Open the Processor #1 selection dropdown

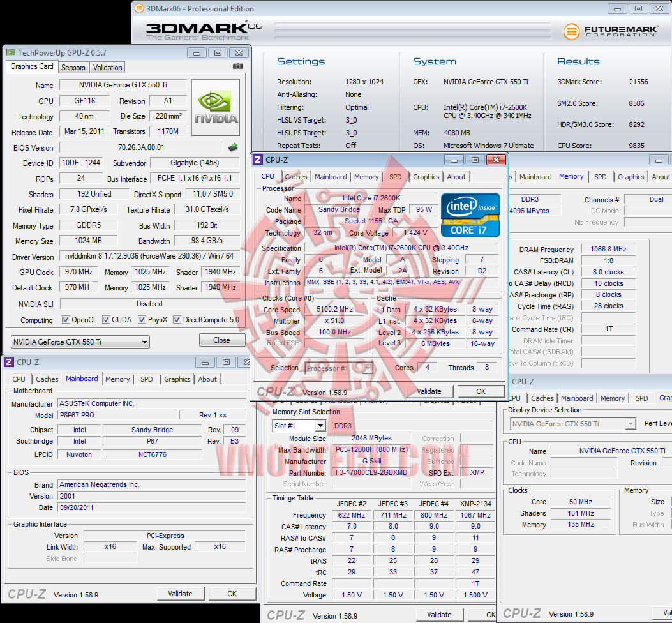(x=339, y=368)
